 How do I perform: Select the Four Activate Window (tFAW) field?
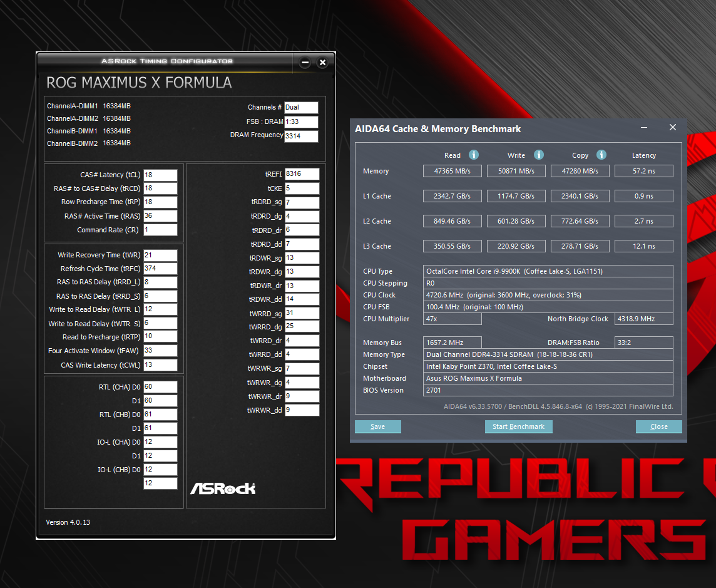click(x=160, y=351)
